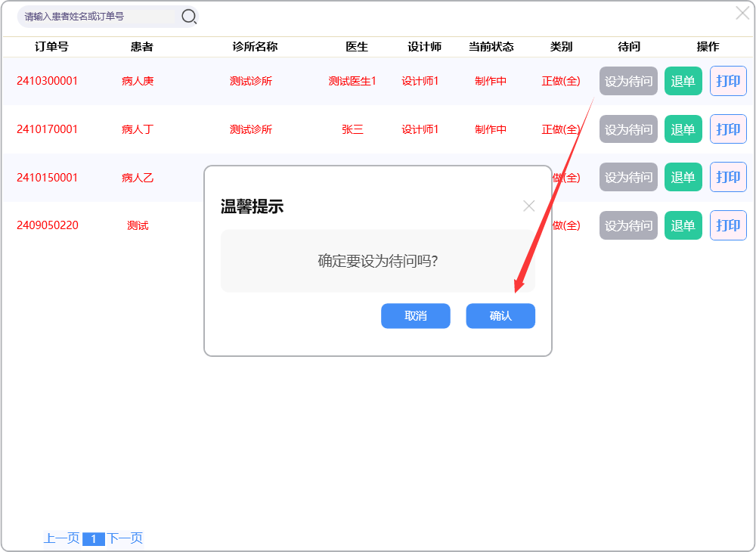Click 退单 for patient 病人丁
This screenshot has width=756, height=552.
click(x=683, y=129)
